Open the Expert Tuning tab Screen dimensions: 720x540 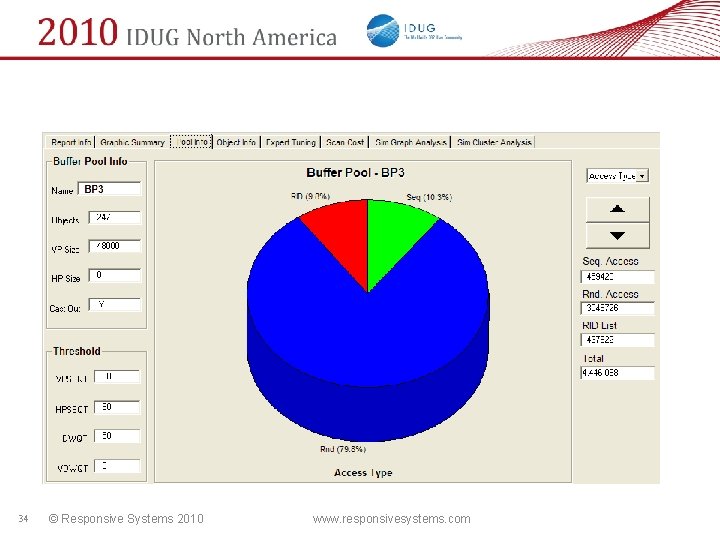290,142
